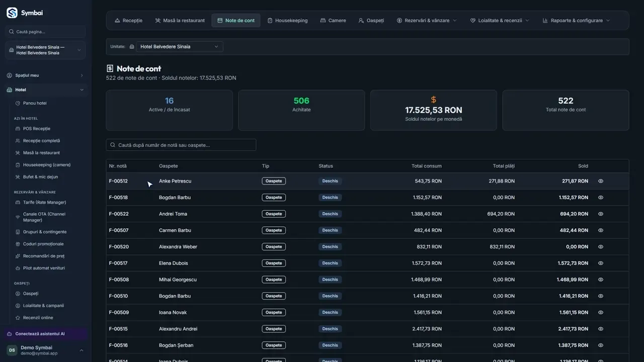Switch to the Camere tab
This screenshot has height=362, width=644.
(333, 21)
